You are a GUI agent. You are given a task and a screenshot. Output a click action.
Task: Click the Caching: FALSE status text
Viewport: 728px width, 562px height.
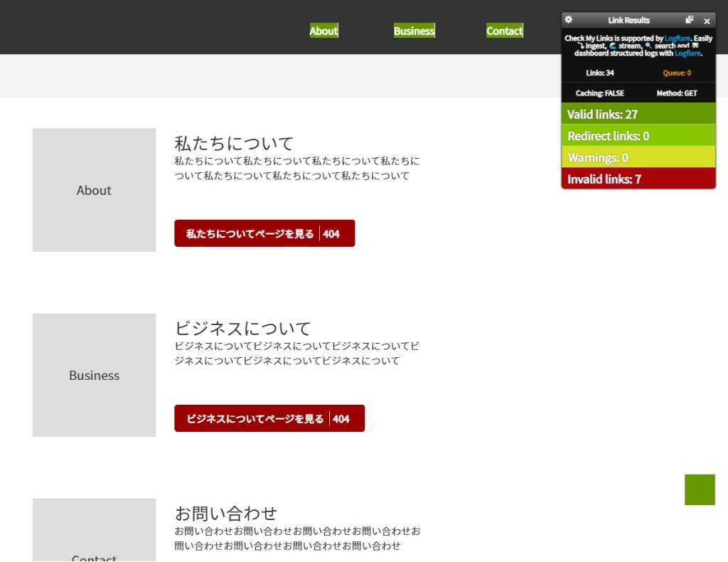click(x=599, y=93)
